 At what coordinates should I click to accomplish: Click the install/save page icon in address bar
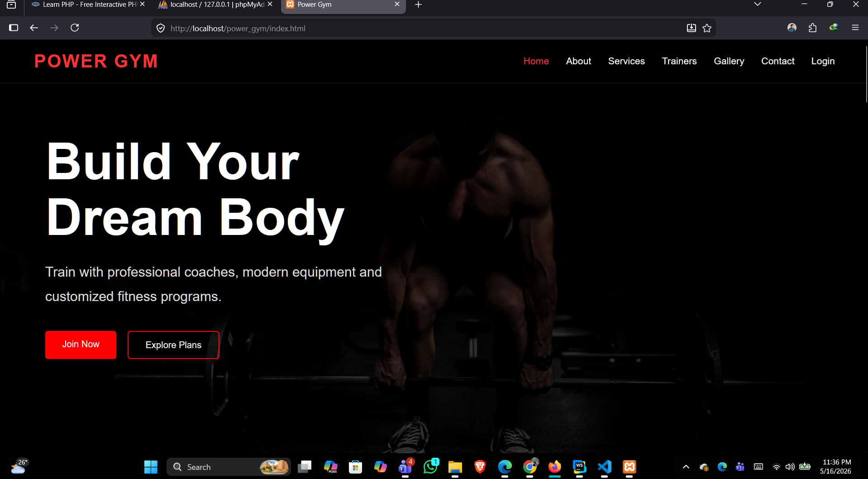pyautogui.click(x=691, y=28)
